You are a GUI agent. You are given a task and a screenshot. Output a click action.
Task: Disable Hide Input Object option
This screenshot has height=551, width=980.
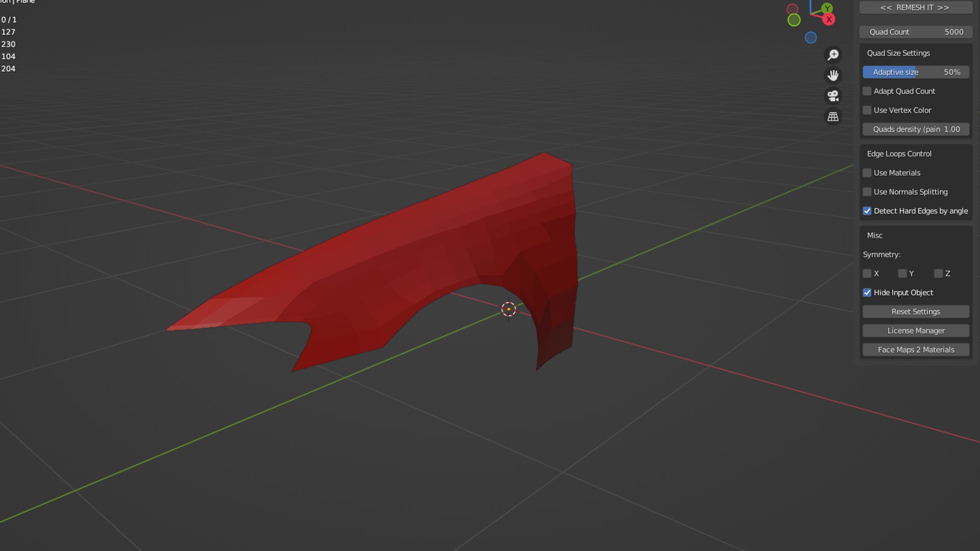tap(867, 293)
